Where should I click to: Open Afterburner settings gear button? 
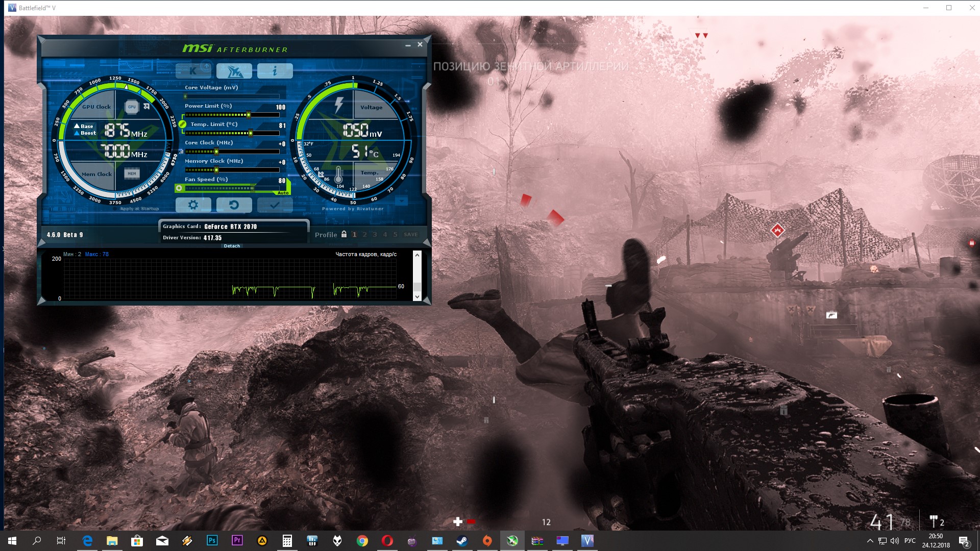193,205
